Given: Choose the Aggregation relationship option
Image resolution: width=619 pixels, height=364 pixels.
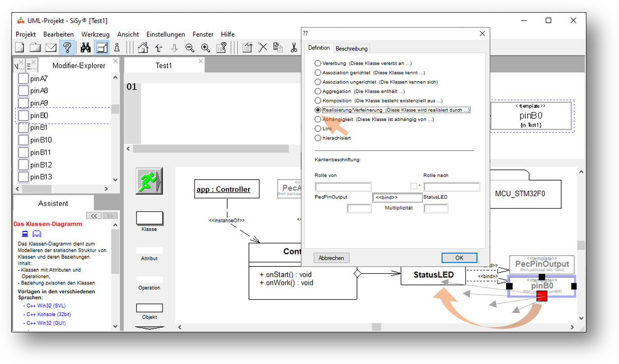Looking at the screenshot, I should (318, 91).
